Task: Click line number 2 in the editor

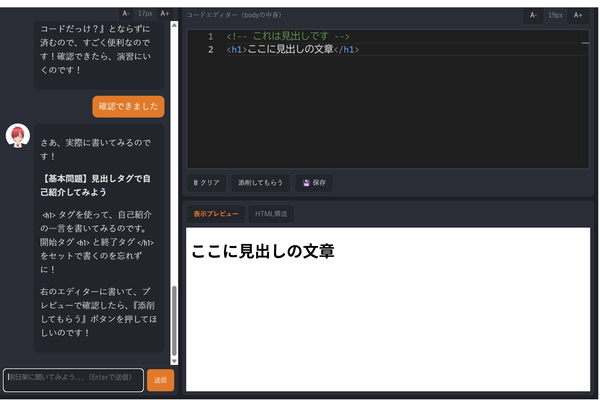Action: (x=210, y=49)
